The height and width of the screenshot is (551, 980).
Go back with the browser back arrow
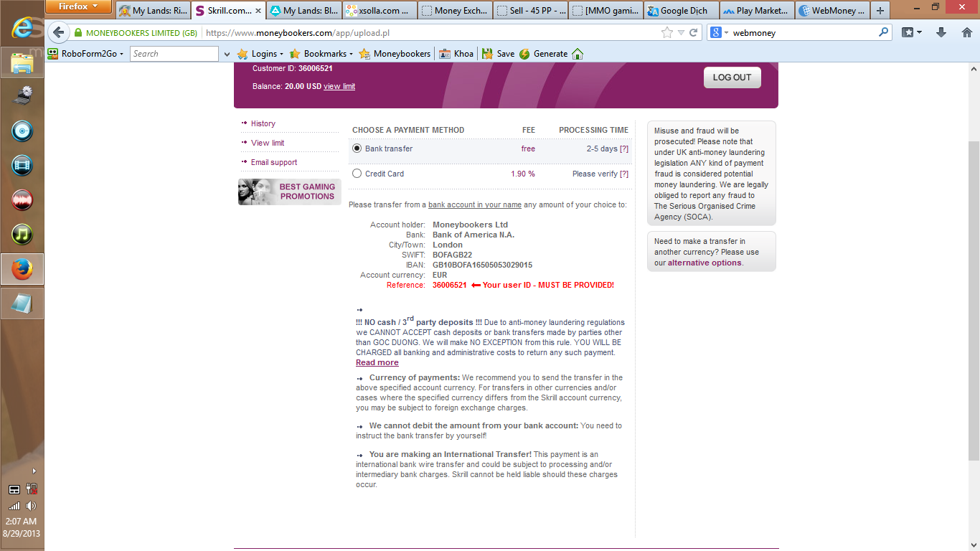coord(58,32)
